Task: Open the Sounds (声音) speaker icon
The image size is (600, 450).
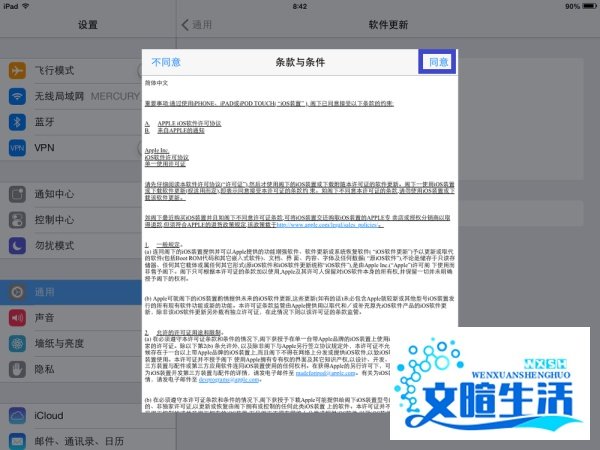Action: 17,318
